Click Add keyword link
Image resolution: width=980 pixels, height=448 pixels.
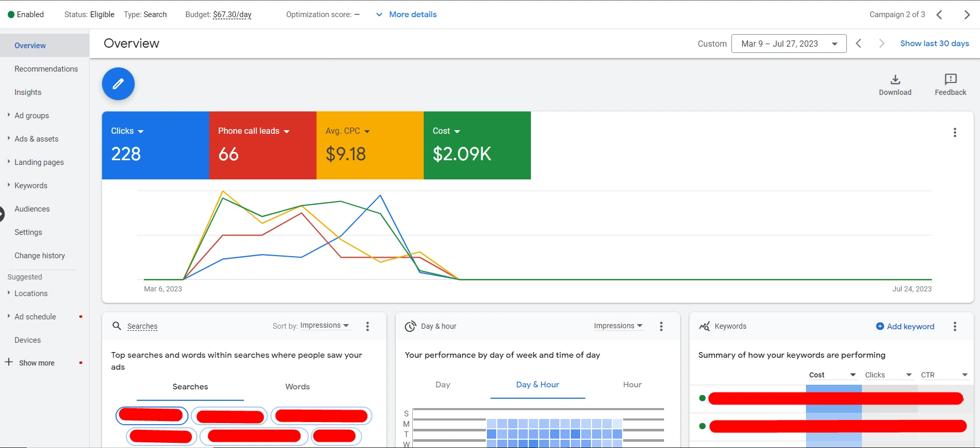(905, 326)
